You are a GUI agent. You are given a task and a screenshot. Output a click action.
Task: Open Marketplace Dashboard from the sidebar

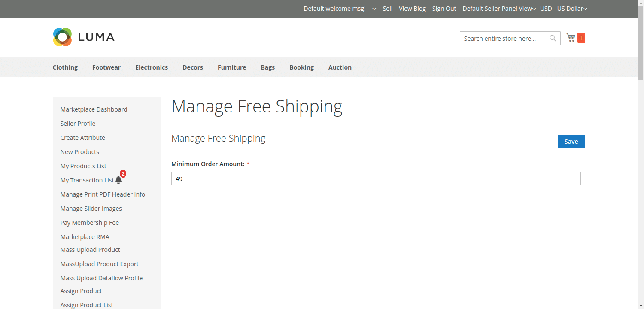coord(94,109)
